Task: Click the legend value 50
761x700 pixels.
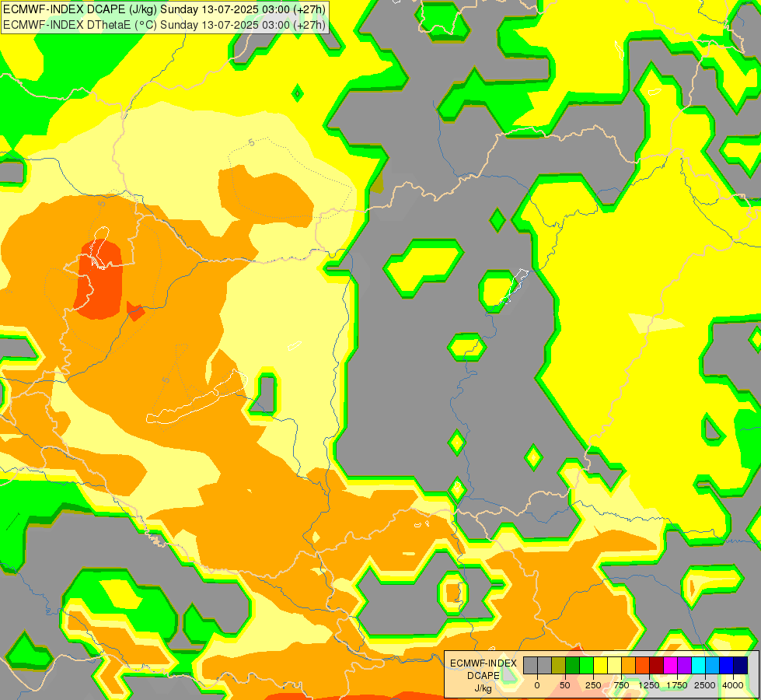Action: tap(565, 685)
